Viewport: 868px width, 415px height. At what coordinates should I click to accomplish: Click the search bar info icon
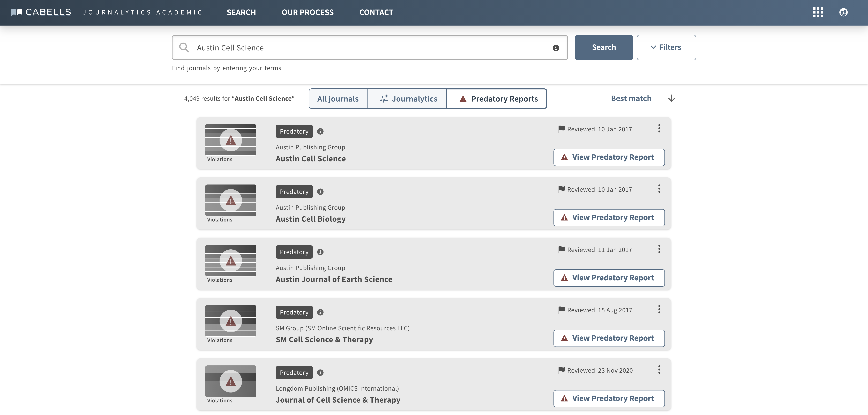point(556,48)
